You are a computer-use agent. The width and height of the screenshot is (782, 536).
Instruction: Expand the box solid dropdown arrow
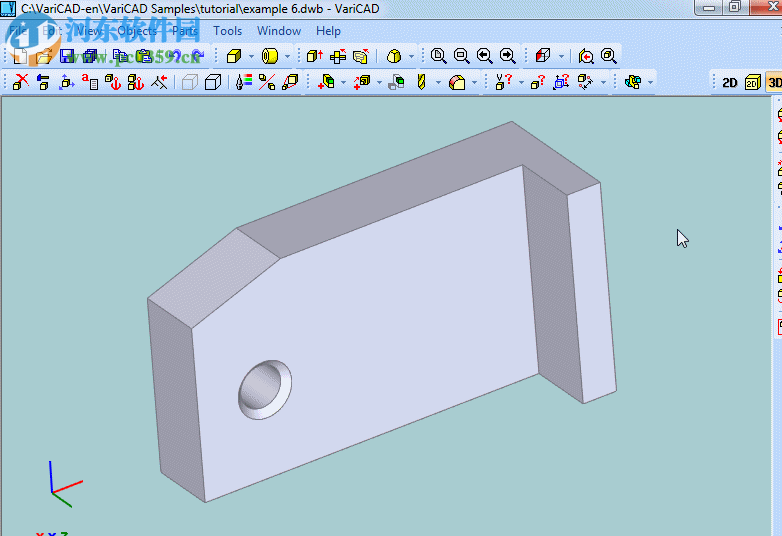tap(251, 56)
